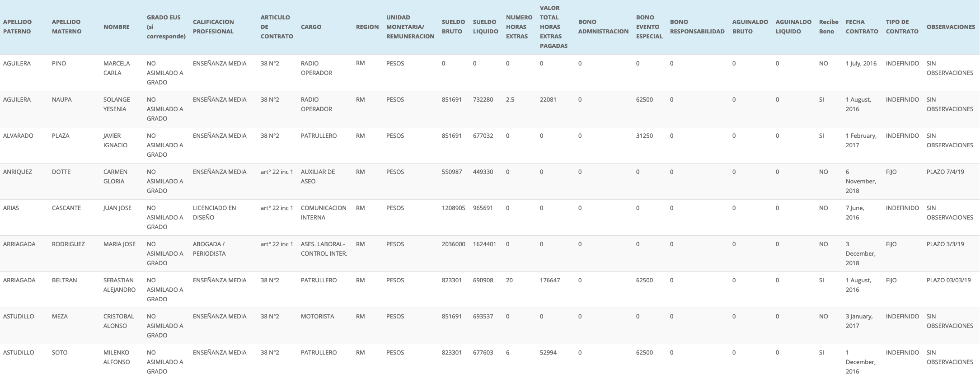Viewport: 980px width, 374px height.
Task: Select AUXILIAR DE ASEO job cell
Action: pos(318,177)
